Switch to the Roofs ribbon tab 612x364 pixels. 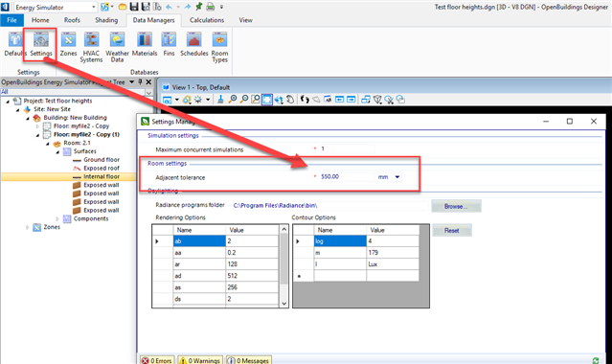[72, 20]
